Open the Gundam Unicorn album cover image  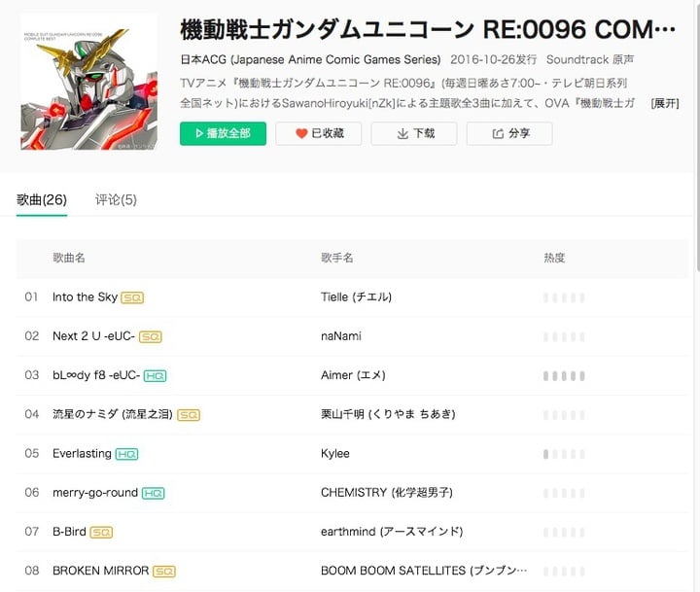(88, 82)
